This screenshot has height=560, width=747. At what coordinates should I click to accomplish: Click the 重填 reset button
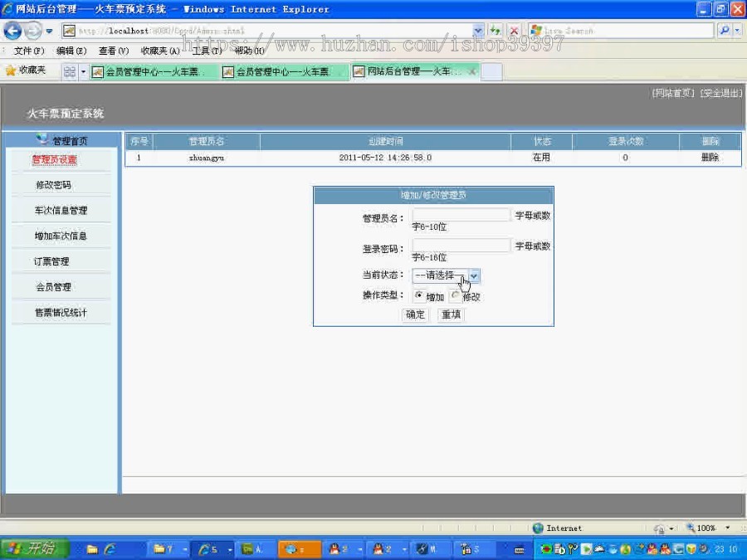pos(452,314)
